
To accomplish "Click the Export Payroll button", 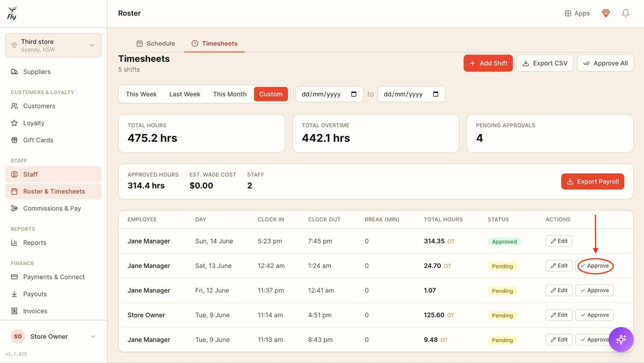I will coord(593,182).
